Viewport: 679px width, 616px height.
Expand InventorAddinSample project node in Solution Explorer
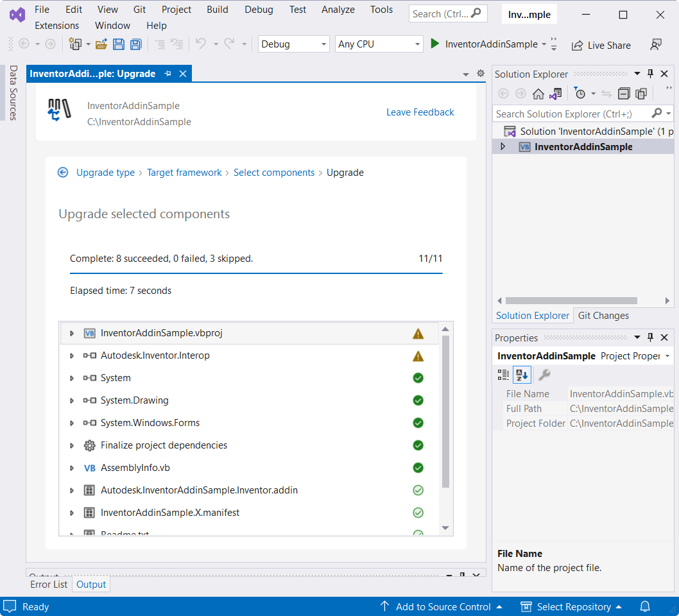pos(503,146)
